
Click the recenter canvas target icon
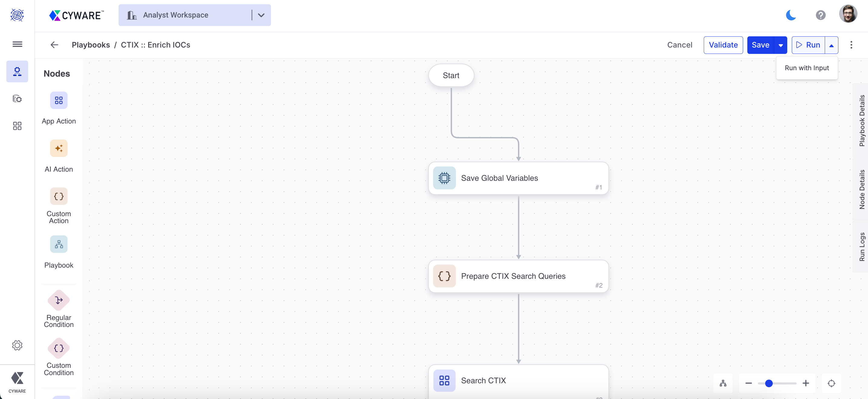tap(831, 383)
